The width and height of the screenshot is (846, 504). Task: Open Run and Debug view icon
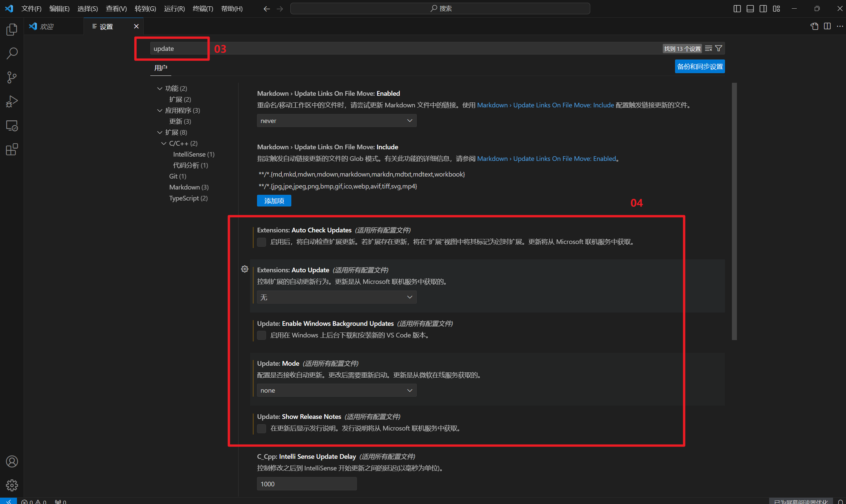(x=12, y=101)
